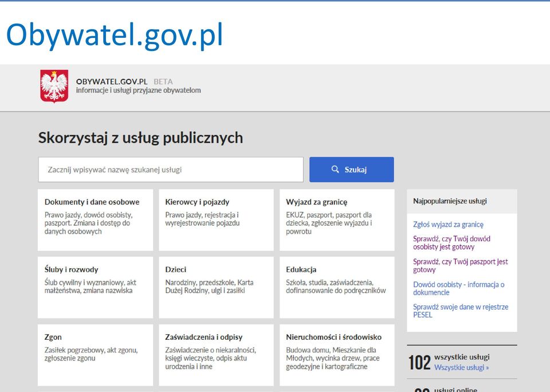Click the Najpopularniejsze usługi panel header
The width and height of the screenshot is (550, 392).
[462, 201]
